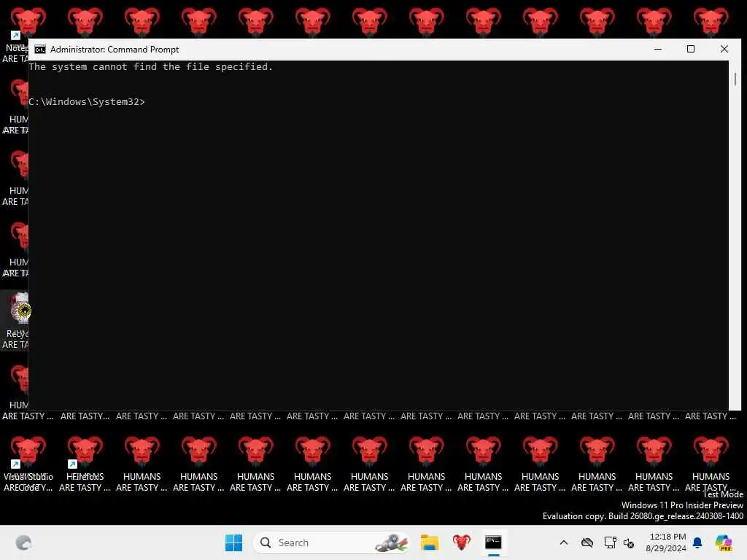
Task: Open the search highlight image in Search box
Action: coord(391,542)
